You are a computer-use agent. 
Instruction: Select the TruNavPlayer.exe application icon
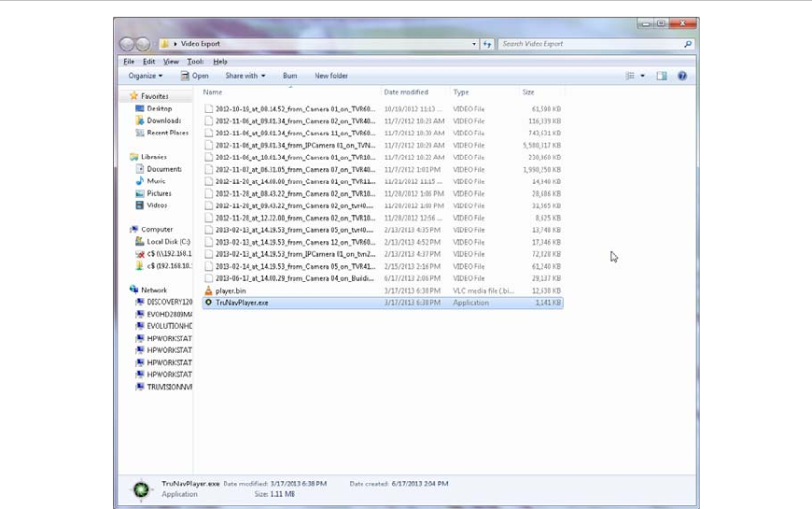click(209, 303)
